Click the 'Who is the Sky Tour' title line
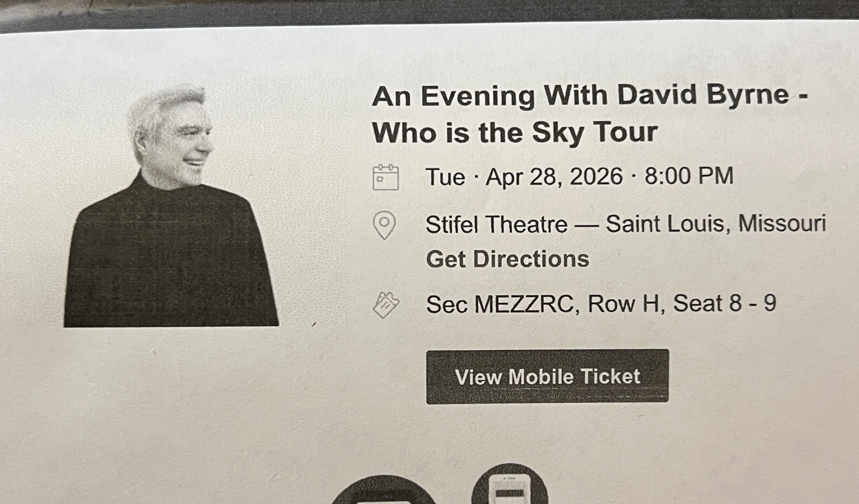Viewport: 859px width, 504px height. (514, 133)
